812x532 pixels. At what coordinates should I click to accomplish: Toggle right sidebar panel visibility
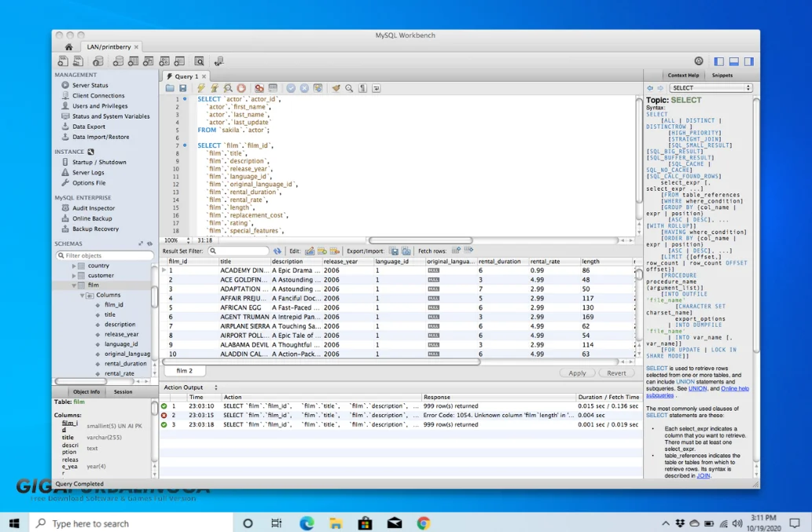coord(749,61)
